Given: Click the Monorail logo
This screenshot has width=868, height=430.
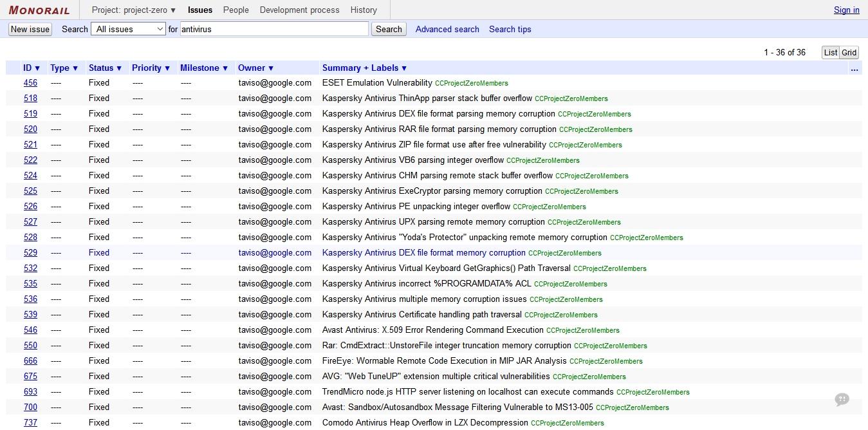Looking at the screenshot, I should [x=39, y=10].
